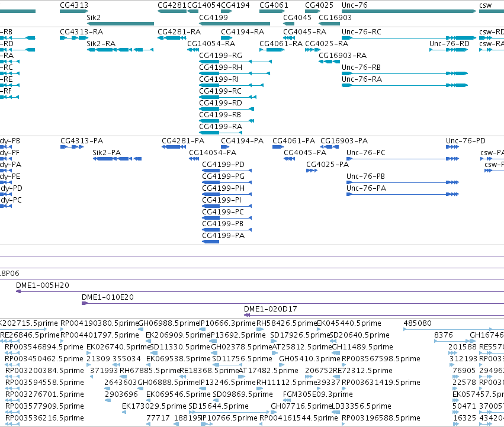The height and width of the screenshot is (427, 504).
Task: Select transcript CG4199-RB
Action: [x=220, y=115]
